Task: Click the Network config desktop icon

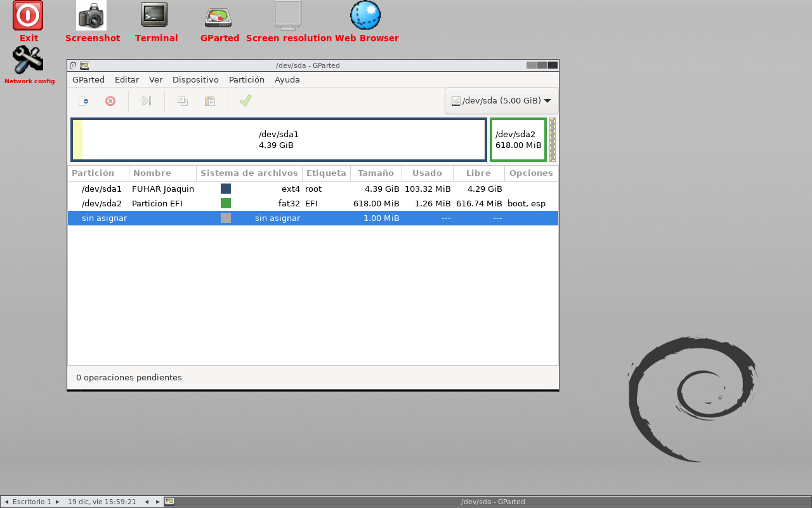Action: pos(28,60)
